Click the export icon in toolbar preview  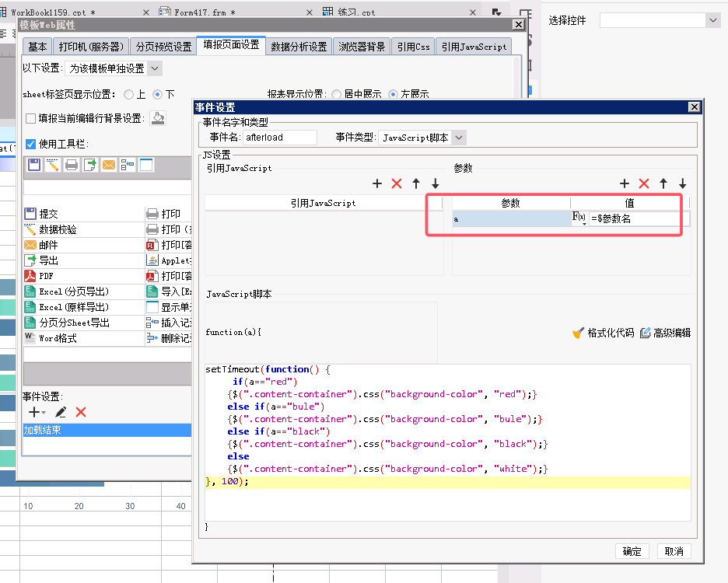pyautogui.click(x=90, y=165)
